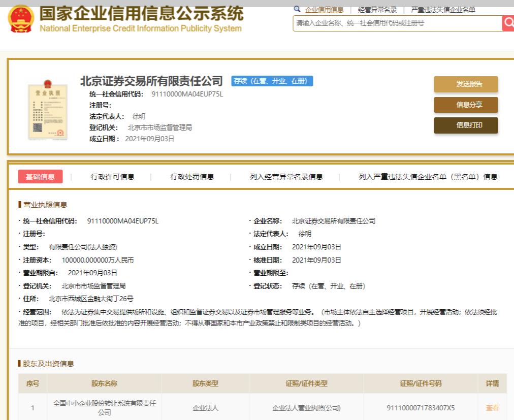The height and width of the screenshot is (420, 514).
Task: Click the certificate number 911100007178340​7X5
Action: tap(421, 408)
